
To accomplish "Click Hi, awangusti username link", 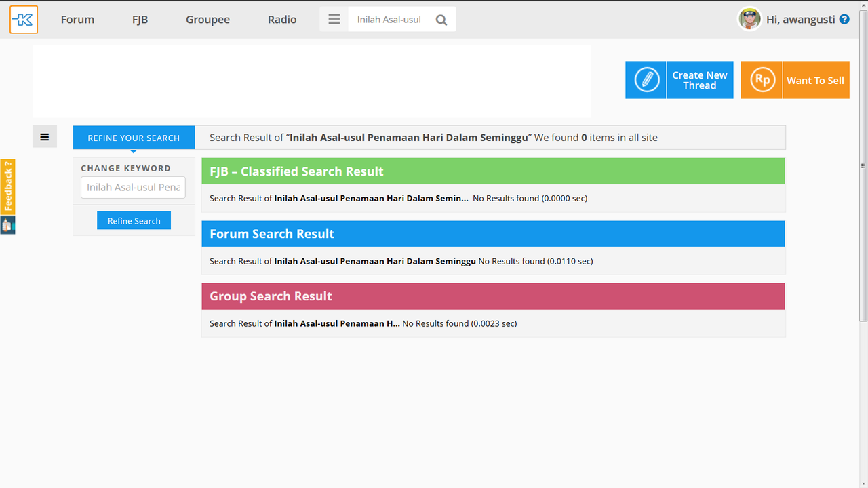I will 801,20.
